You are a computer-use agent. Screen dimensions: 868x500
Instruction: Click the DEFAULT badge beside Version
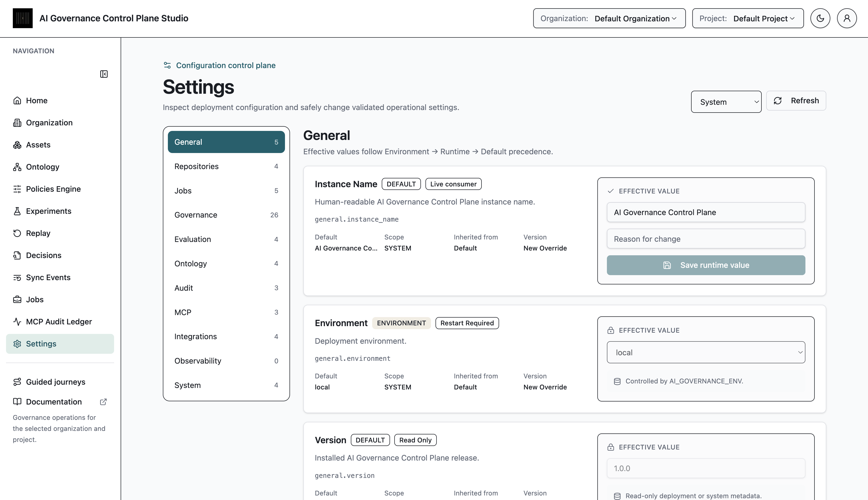click(370, 440)
